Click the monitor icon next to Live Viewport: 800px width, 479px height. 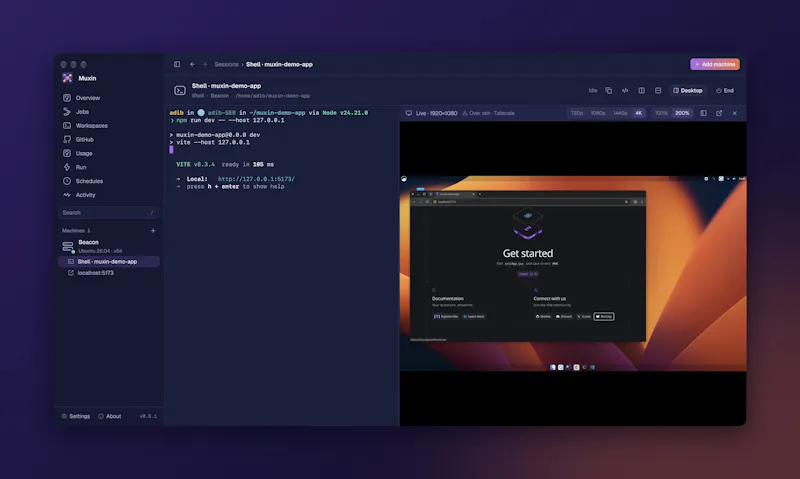coord(409,113)
